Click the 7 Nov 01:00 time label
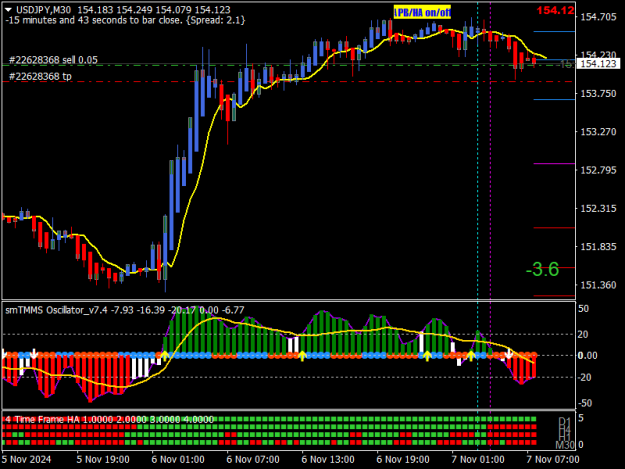This screenshot has width=625, height=469. [478, 459]
